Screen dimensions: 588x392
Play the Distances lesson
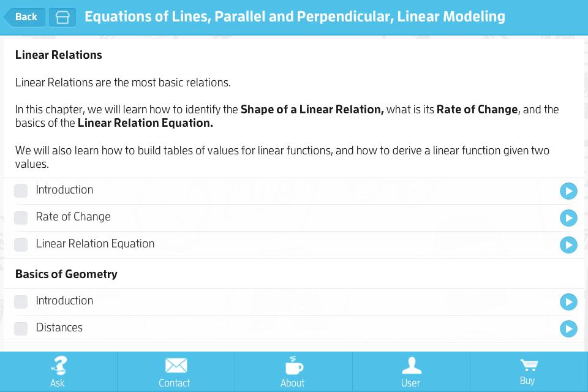point(568,329)
